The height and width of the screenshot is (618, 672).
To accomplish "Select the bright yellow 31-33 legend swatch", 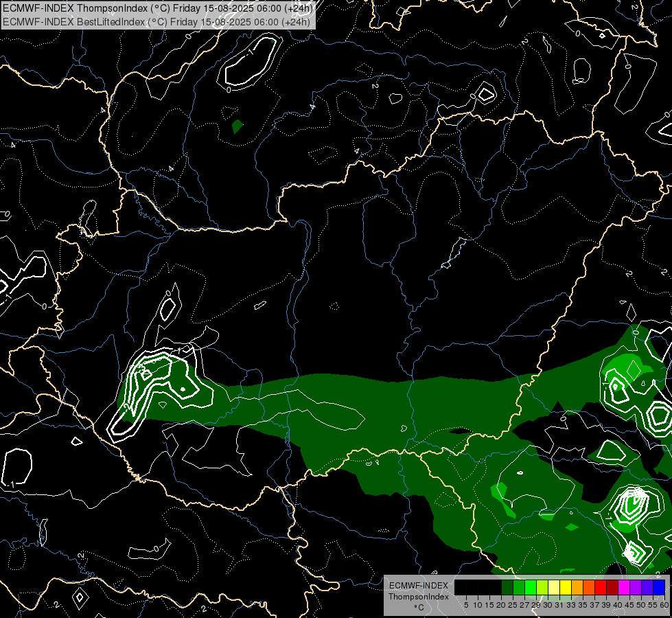I will click(x=566, y=587).
